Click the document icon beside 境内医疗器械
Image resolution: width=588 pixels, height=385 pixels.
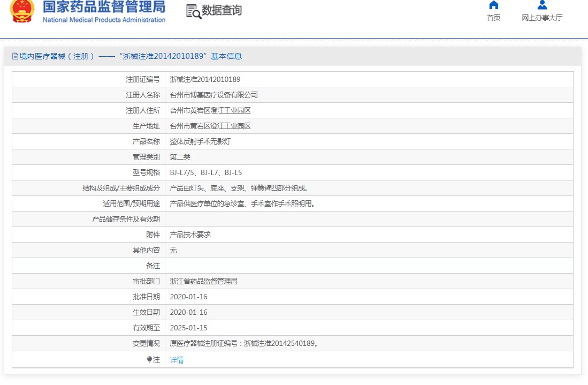pos(15,56)
